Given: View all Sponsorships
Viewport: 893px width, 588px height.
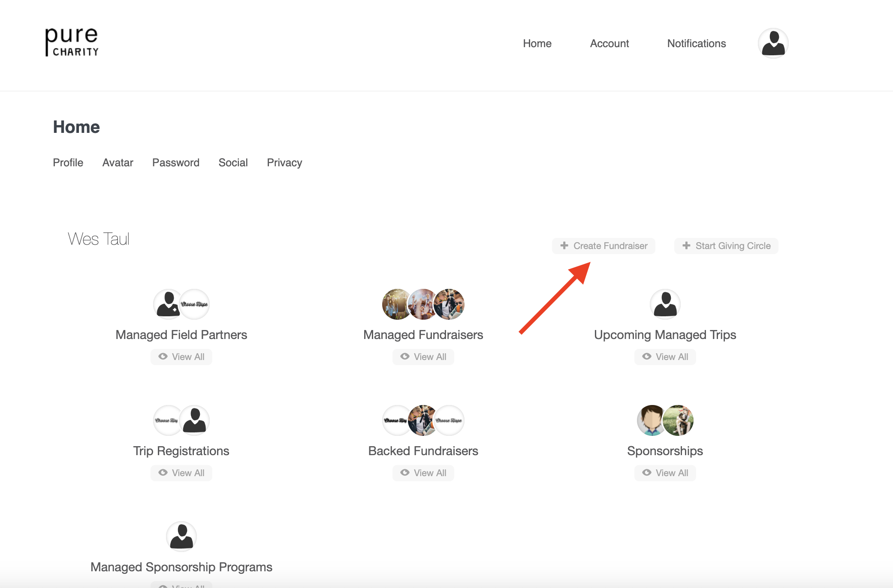Looking at the screenshot, I should [665, 473].
